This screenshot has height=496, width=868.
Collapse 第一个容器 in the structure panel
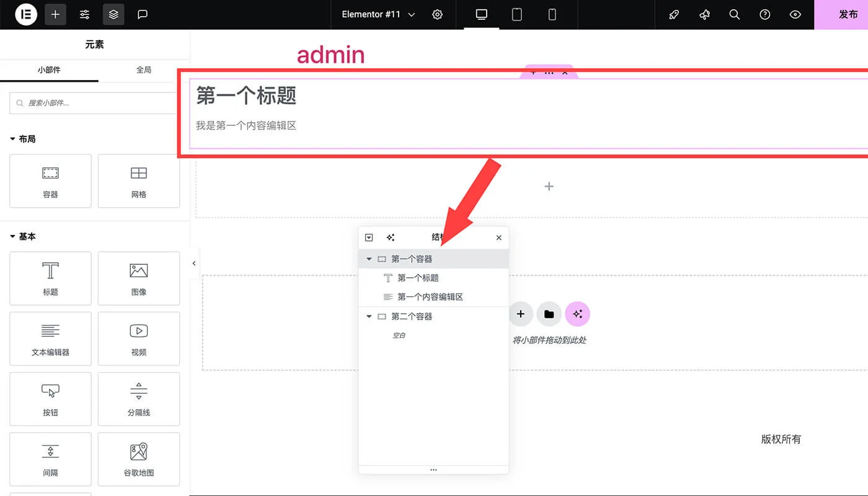(x=368, y=259)
